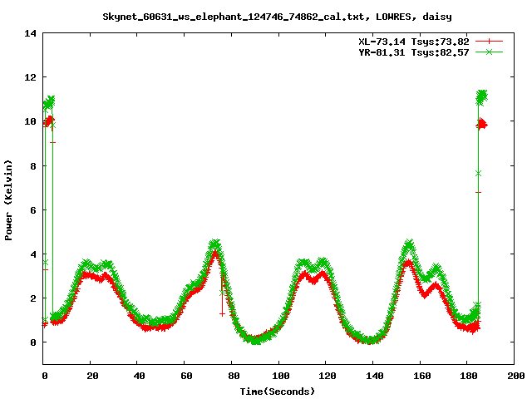Image resolution: width=532 pixels, height=399 pixels.
Task: Click the YR-81.31 Tsys:82.57 legend label
Action: [x=414, y=52]
